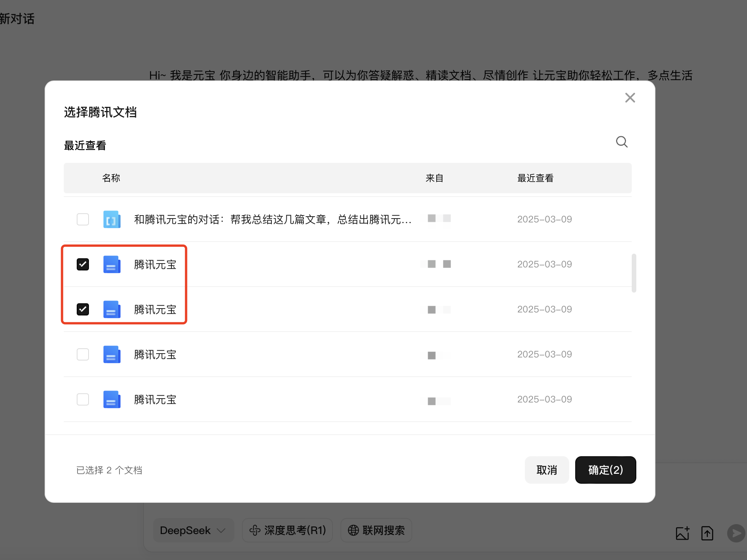Open the DeepSeek model dropdown
Screen dimensions: 747x560
[x=193, y=530]
